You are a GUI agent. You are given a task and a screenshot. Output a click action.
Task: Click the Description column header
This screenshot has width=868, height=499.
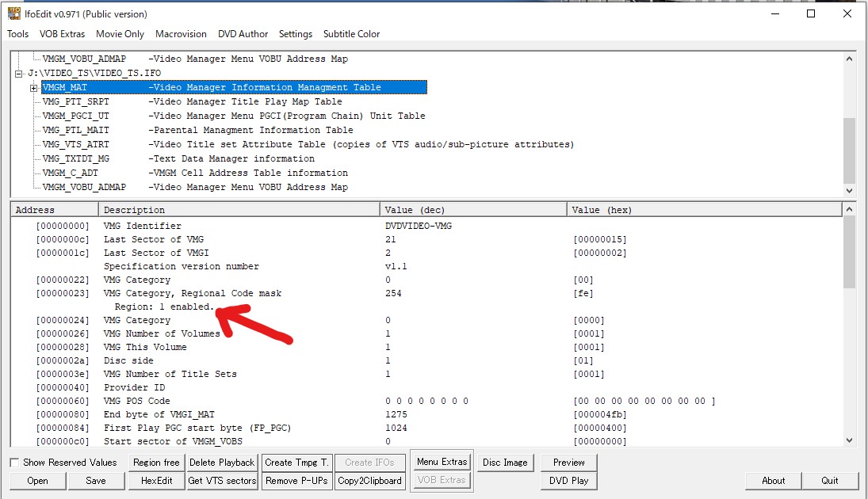[239, 210]
